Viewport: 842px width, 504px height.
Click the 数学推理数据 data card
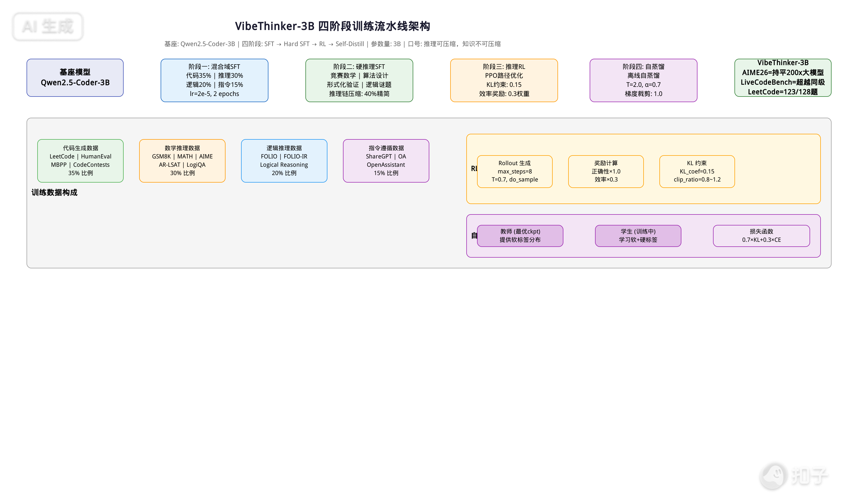tap(182, 161)
